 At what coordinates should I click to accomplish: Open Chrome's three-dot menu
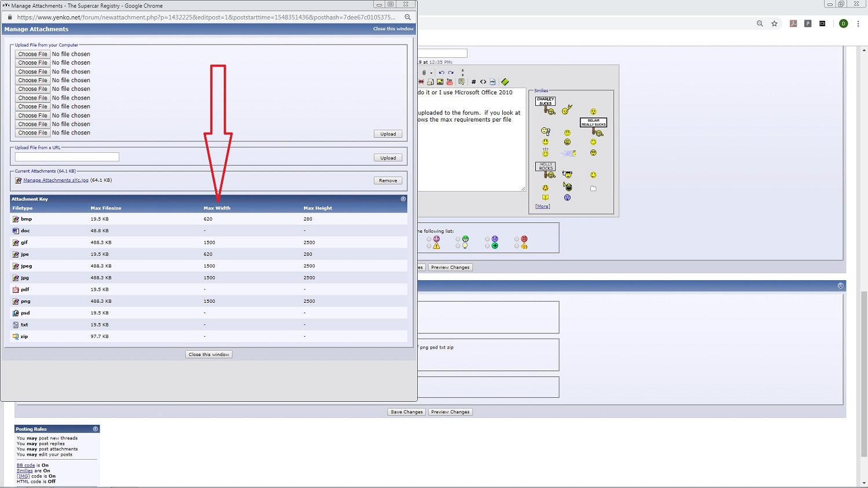(x=858, y=24)
